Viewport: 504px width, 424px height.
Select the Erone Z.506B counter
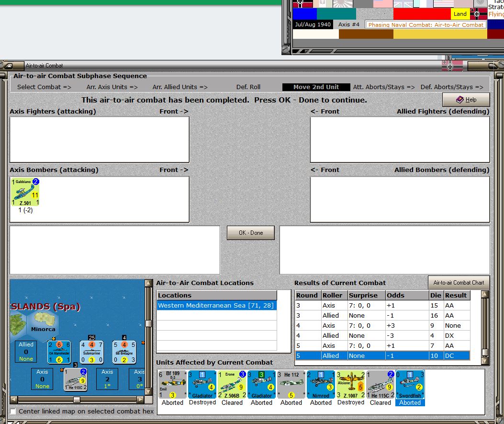232,384
